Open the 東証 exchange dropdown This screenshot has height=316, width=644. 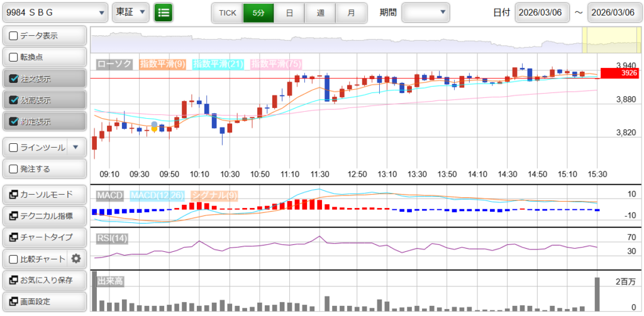(131, 12)
